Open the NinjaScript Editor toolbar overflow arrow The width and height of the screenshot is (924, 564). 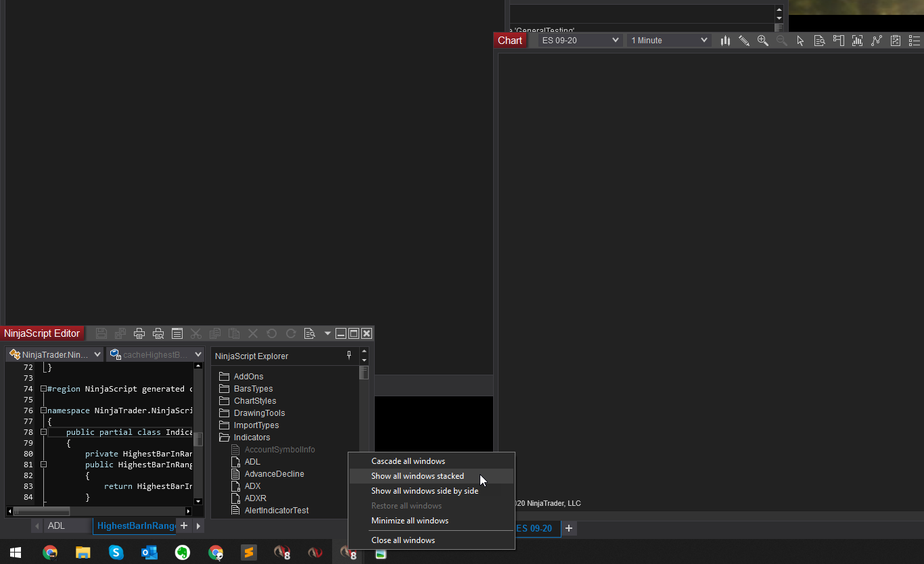pyautogui.click(x=327, y=333)
